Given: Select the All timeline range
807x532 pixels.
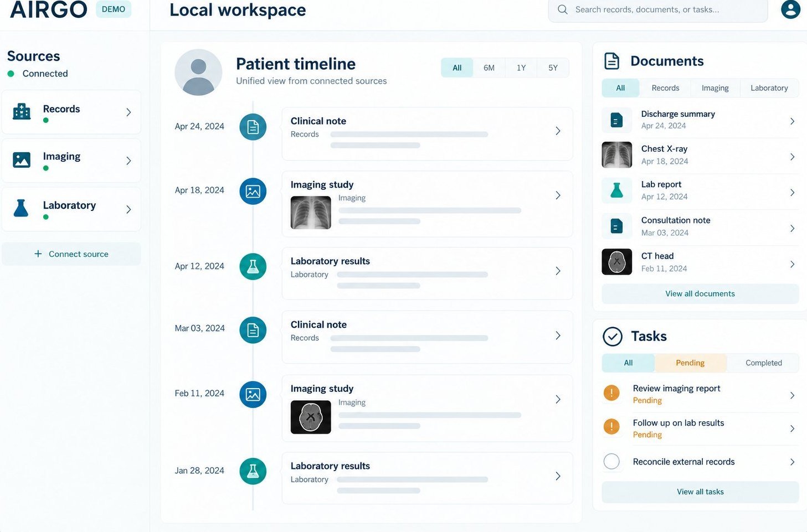Looking at the screenshot, I should click(x=457, y=68).
